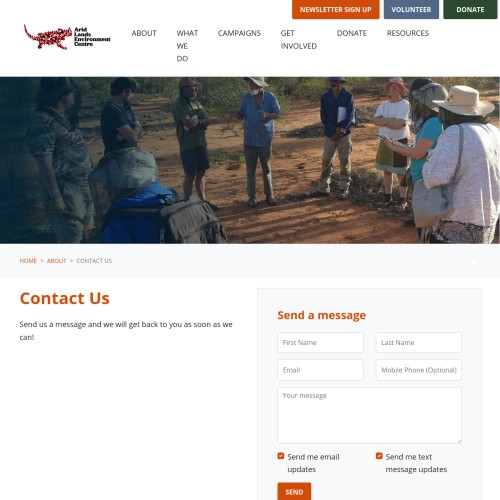This screenshot has width=500, height=500.
Task: Select the Mobile Phone (Optional) field
Action: point(419,370)
